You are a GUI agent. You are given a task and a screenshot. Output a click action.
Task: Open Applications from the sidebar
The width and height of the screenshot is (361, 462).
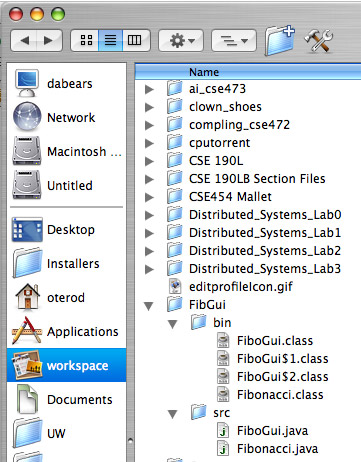click(65, 331)
